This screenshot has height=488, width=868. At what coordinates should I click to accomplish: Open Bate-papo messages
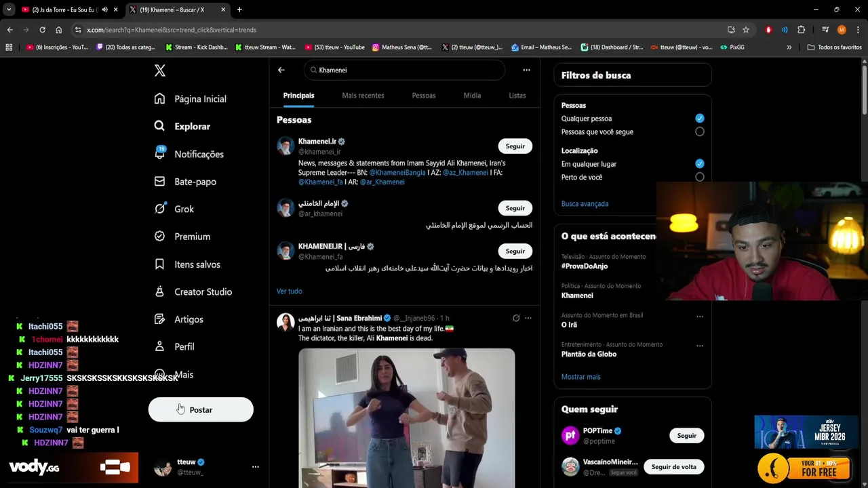click(185, 182)
